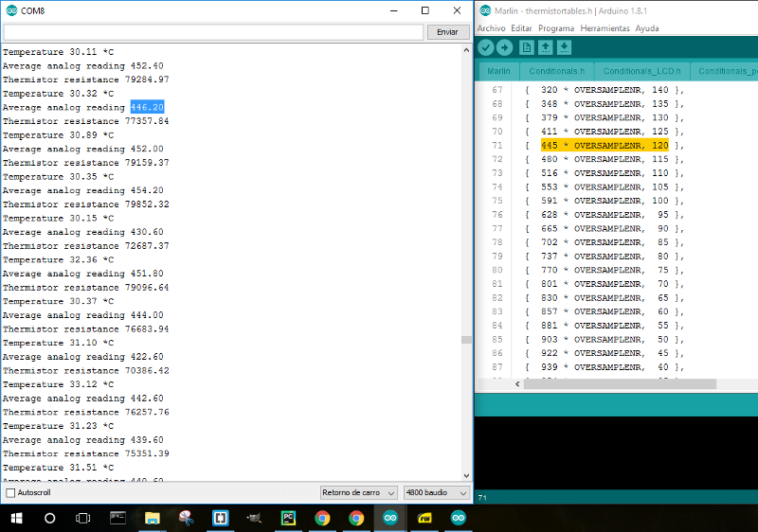Viewport: 758px width, 532px height.
Task: Click serial monitor scrollbar down arrow
Action: [x=466, y=475]
